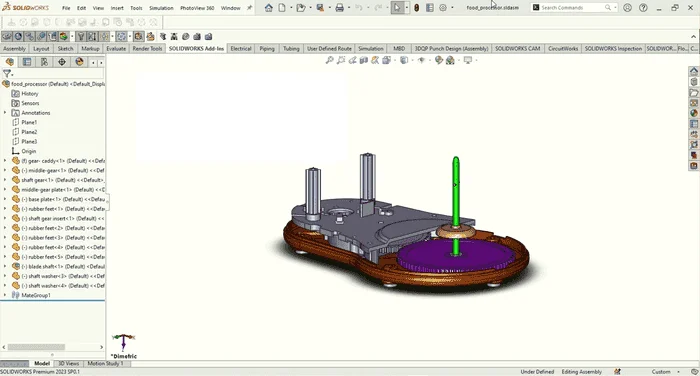Open SOLIDWORKS Resources home in task pane
The width and height of the screenshot is (700, 376).
pos(694,71)
